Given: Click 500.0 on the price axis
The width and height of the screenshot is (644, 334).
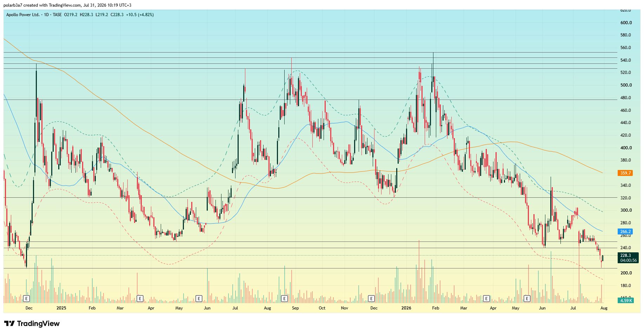Looking at the screenshot, I should pos(626,85).
